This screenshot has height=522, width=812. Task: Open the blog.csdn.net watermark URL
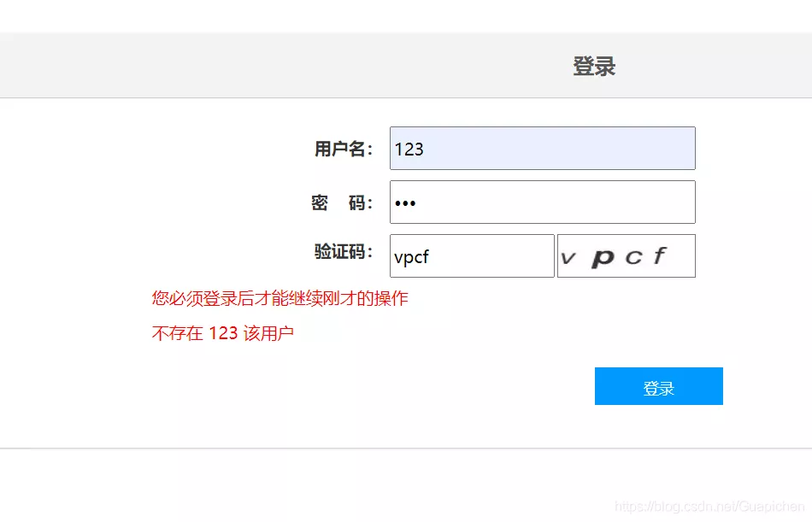(x=709, y=506)
